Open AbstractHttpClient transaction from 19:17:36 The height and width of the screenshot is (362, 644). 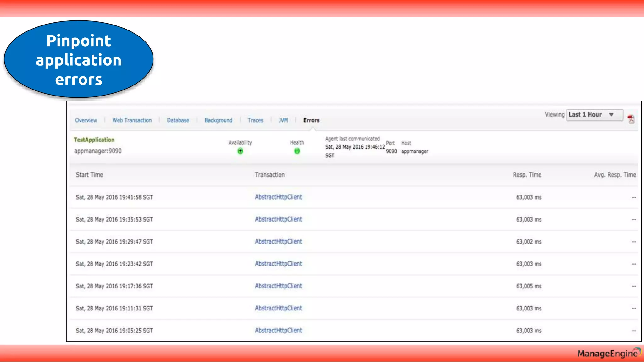278,286
